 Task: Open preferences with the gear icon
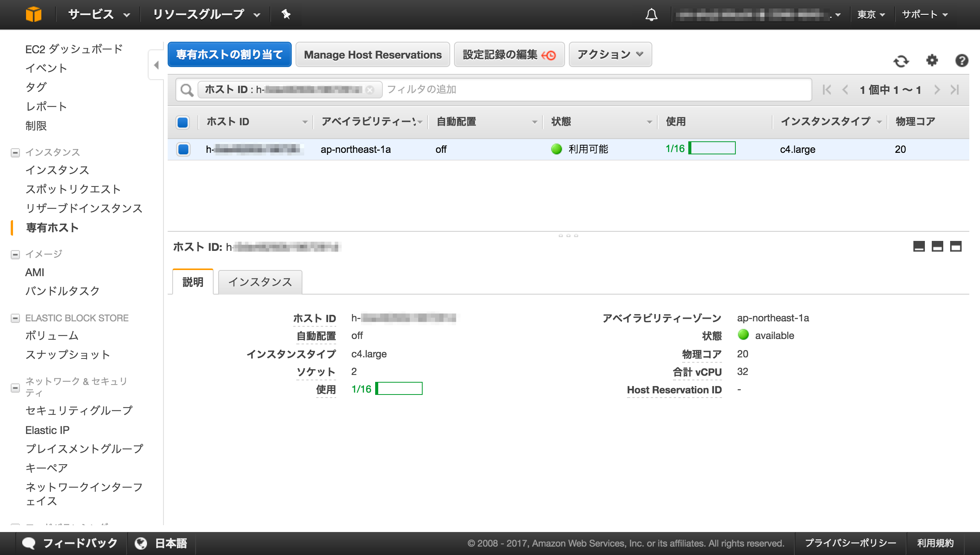933,61
